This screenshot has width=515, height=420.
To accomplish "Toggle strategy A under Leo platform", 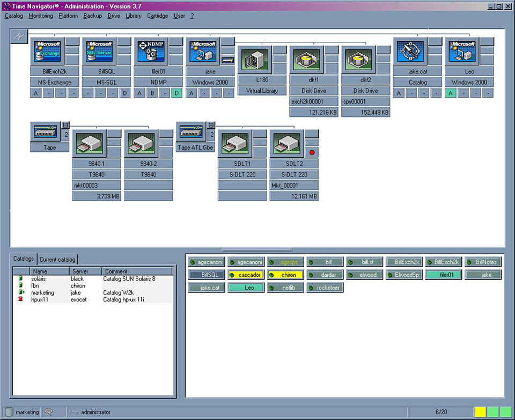I will (x=451, y=93).
